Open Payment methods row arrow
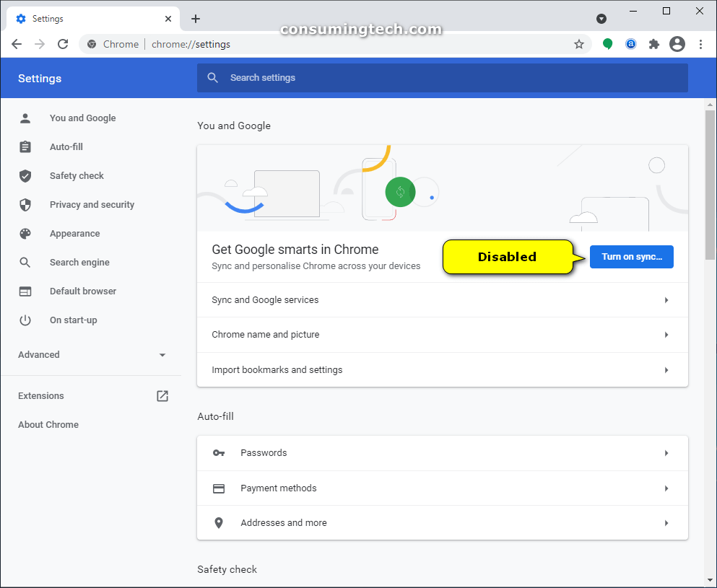The image size is (717, 588). (666, 488)
